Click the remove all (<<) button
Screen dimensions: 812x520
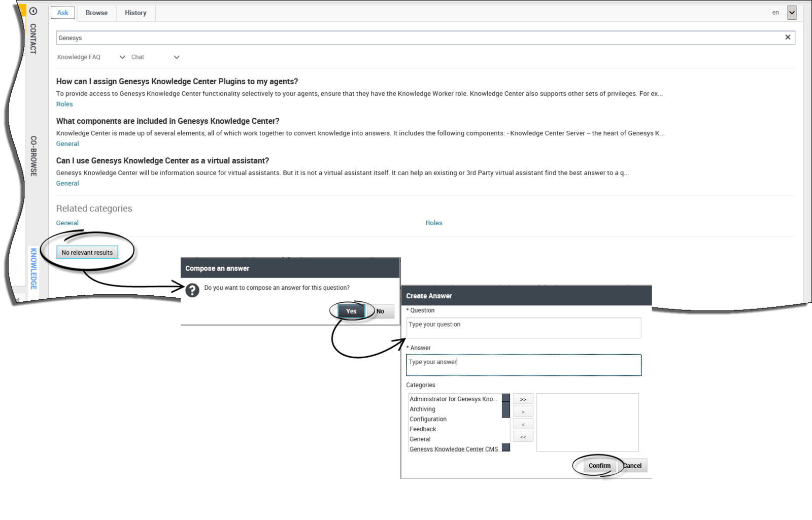coord(523,437)
